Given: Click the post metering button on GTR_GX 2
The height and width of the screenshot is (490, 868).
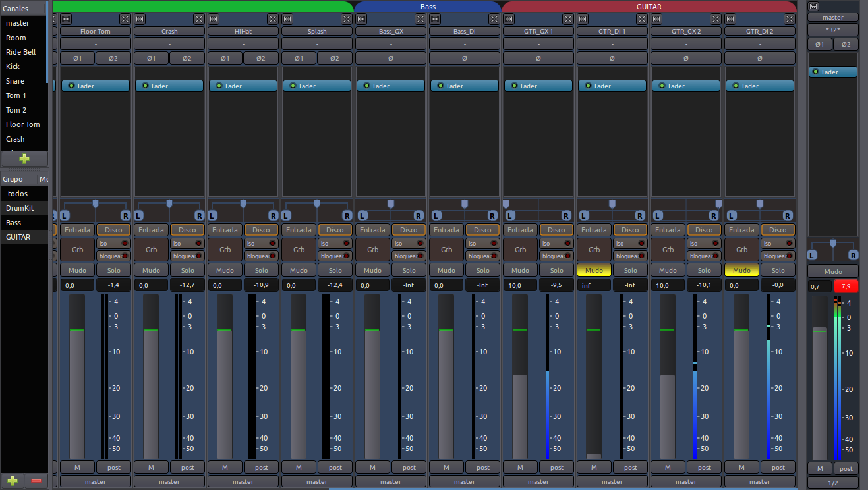Looking at the screenshot, I should tap(704, 468).
